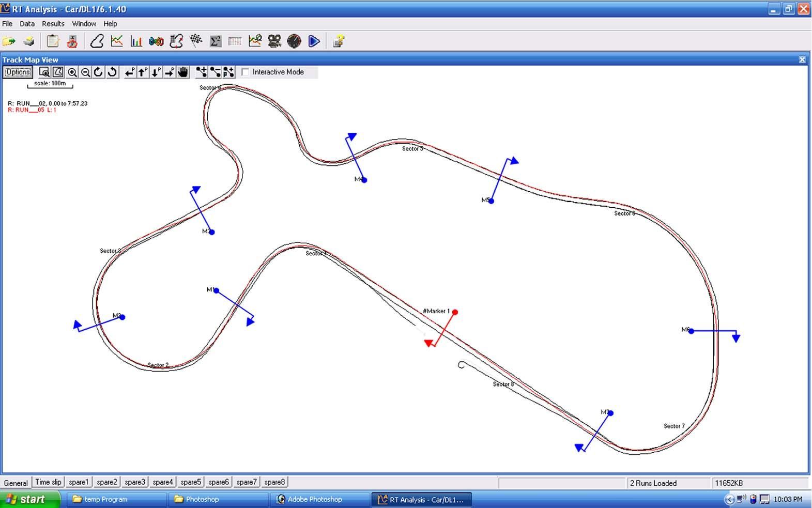The height and width of the screenshot is (508, 812).
Task: Select the hand pan tool
Action: (183, 72)
